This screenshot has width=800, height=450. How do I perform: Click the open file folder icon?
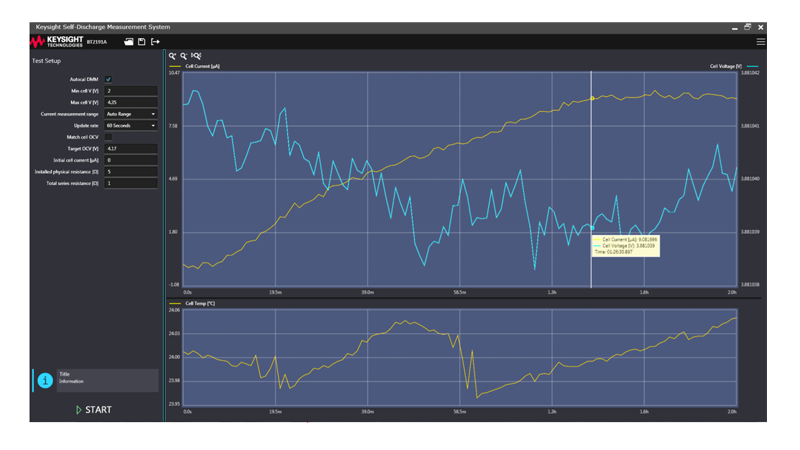coord(129,42)
